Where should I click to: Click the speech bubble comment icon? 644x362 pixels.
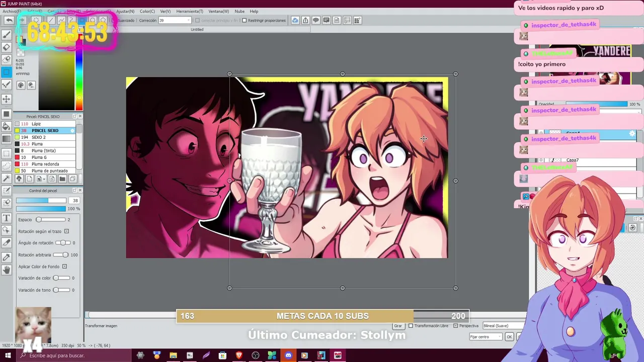click(x=316, y=20)
